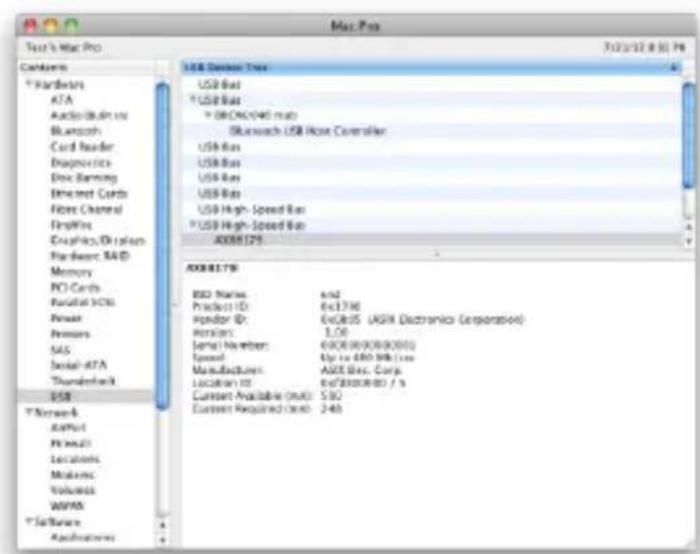Select Serial-ATA in the sidebar
The image size is (700, 554).
[79, 365]
